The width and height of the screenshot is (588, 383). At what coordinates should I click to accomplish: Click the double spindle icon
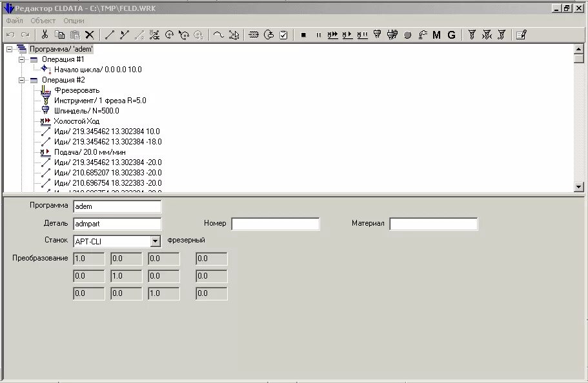(392, 35)
